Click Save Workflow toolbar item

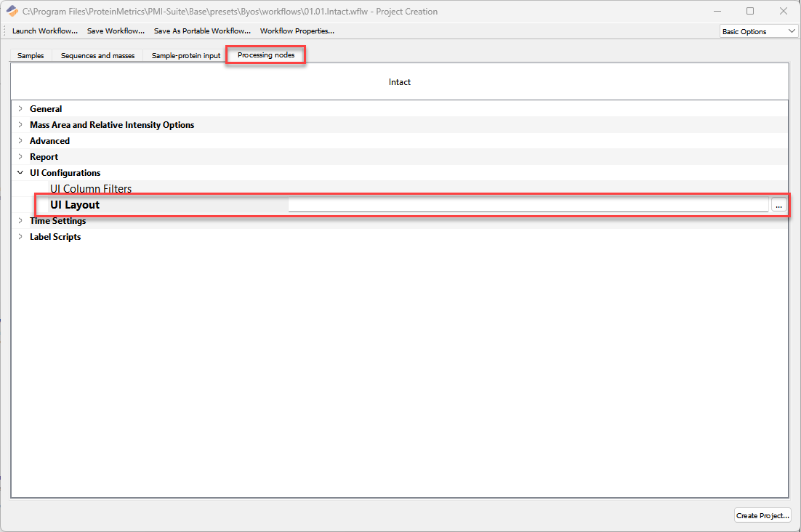click(x=116, y=31)
